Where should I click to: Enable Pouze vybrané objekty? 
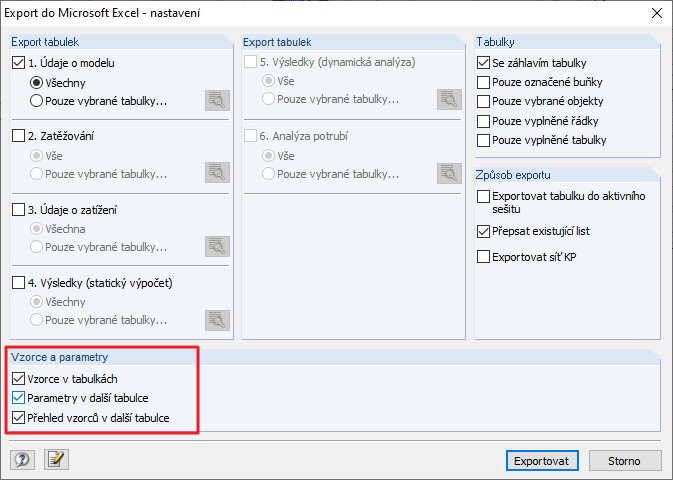click(483, 101)
